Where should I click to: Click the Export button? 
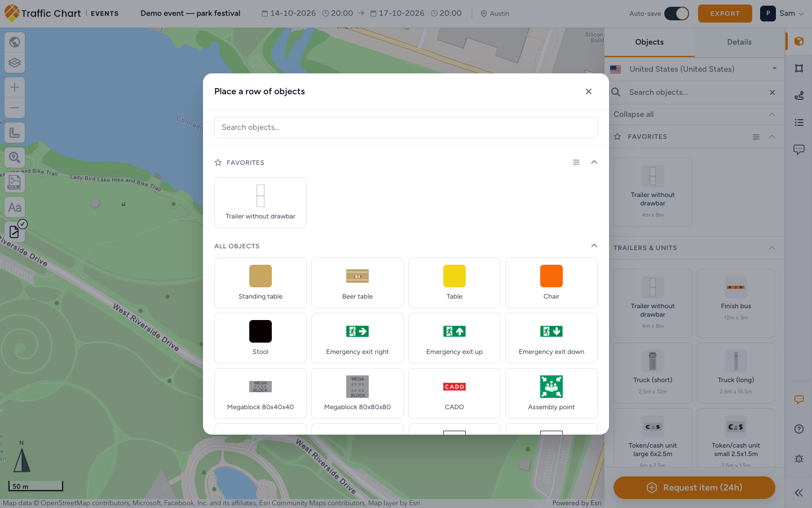coord(725,14)
